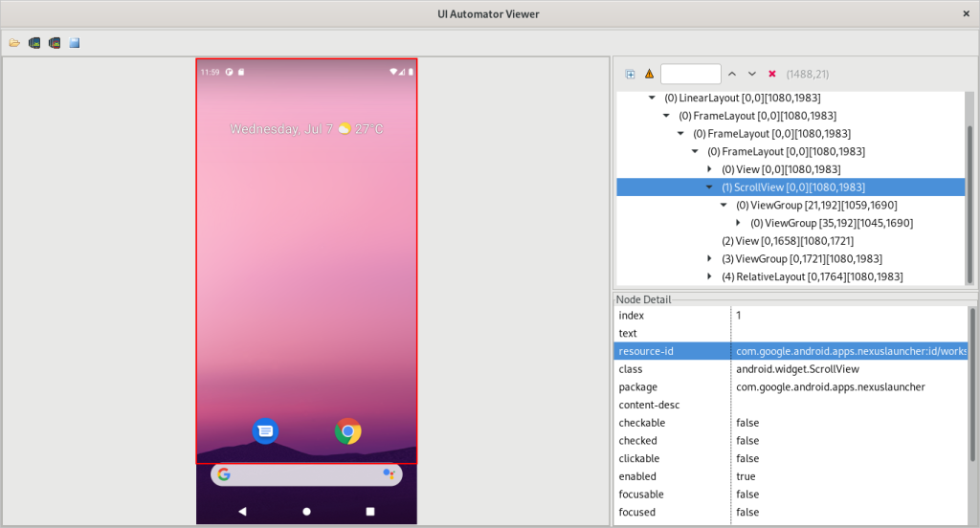Collapse the first FrameLayout node under LinearLayout
Image resolution: width=980 pixels, height=528 pixels.
click(666, 116)
